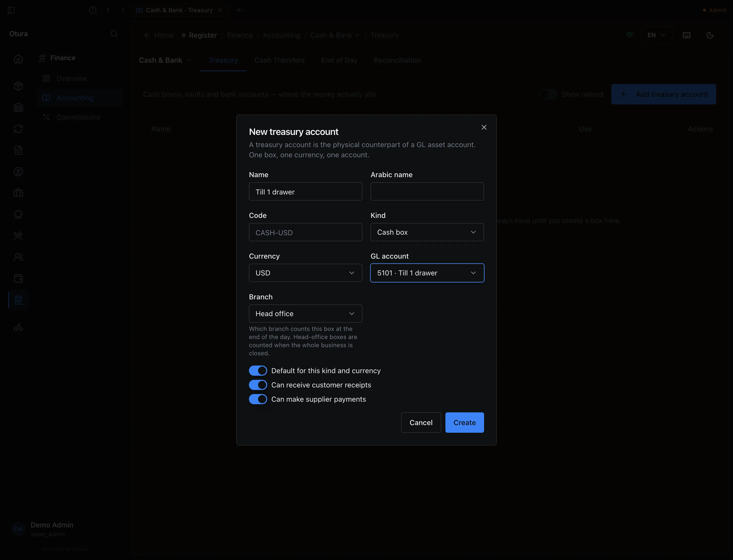
Task: Click Add treasury account button
Action: 664,94
